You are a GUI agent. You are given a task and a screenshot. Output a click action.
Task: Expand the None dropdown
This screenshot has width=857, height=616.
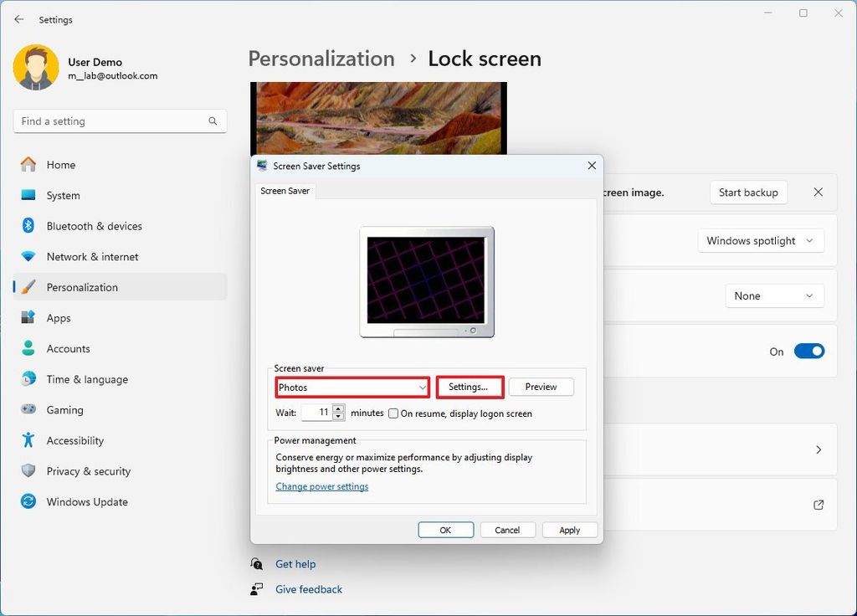[774, 295]
